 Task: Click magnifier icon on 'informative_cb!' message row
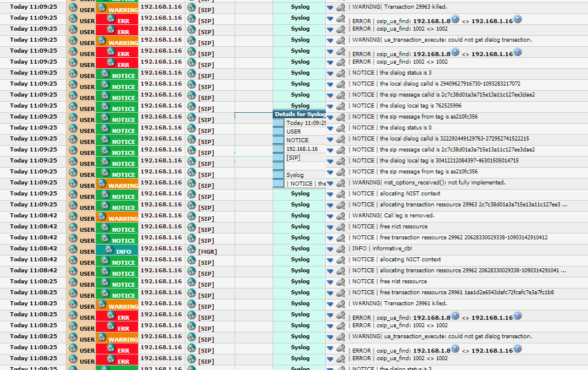[x=340, y=249]
